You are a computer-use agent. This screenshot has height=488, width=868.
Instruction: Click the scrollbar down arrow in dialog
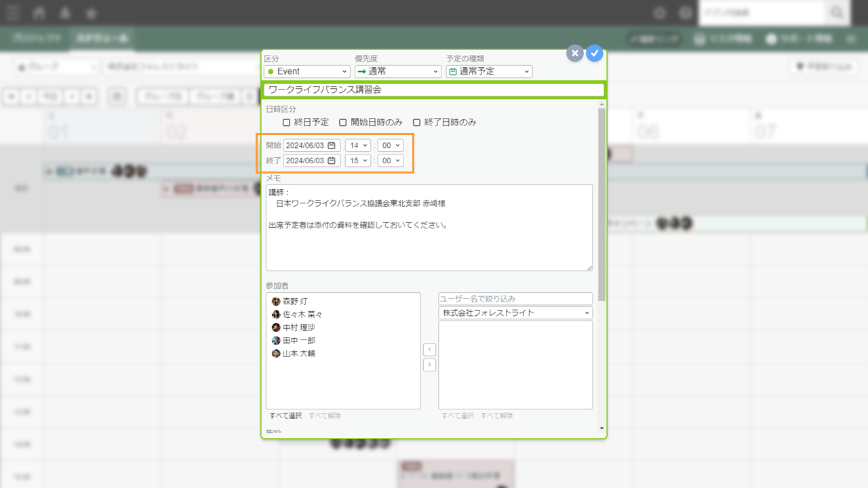pyautogui.click(x=602, y=428)
